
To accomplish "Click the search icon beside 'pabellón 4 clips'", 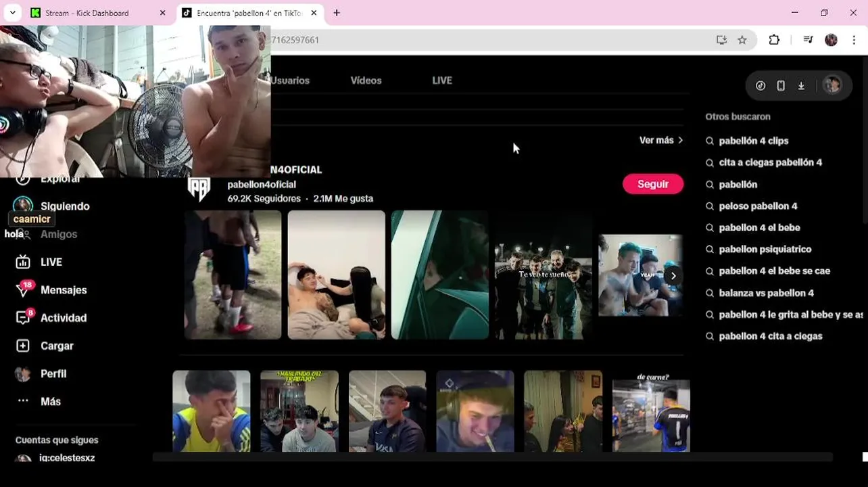I will [710, 141].
